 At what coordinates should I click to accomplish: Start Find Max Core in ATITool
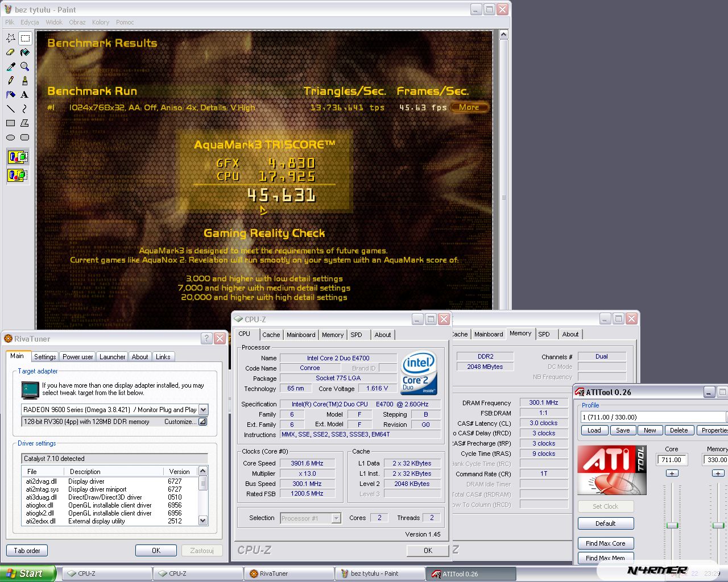[606, 543]
